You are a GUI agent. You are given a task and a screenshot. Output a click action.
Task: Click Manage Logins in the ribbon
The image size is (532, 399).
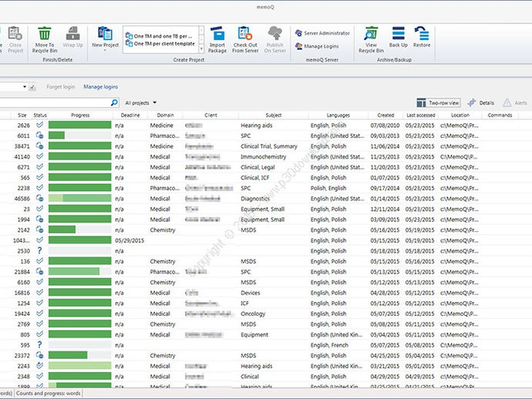pos(317,46)
